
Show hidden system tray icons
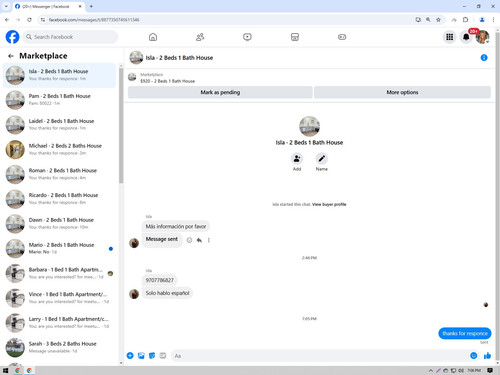[x=431, y=370]
